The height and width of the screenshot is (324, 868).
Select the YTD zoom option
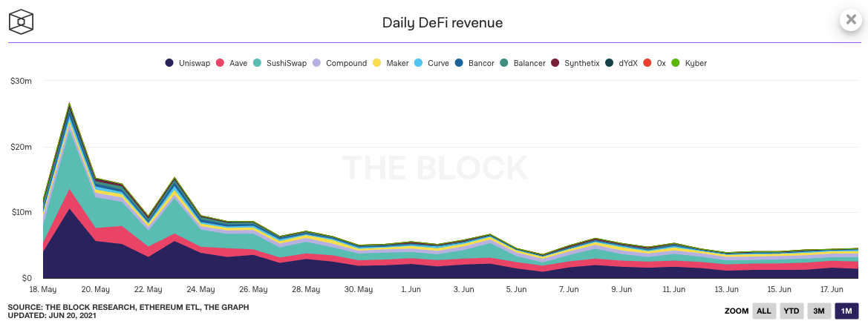coord(791,311)
